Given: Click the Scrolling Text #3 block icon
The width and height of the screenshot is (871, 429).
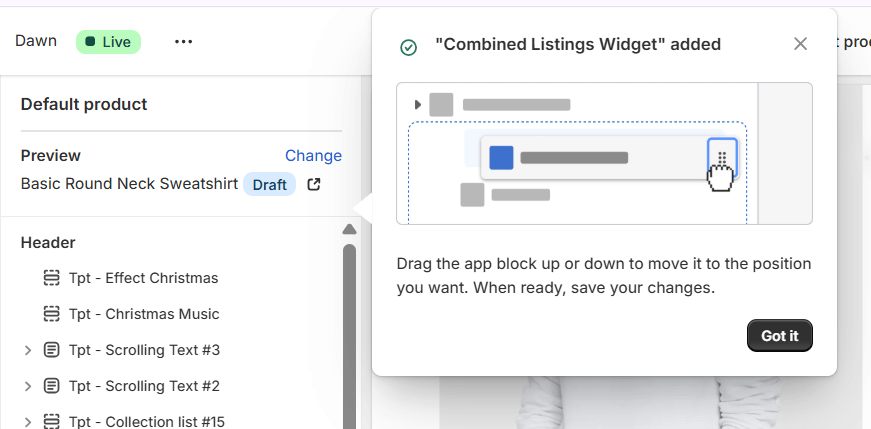Looking at the screenshot, I should tap(52, 350).
